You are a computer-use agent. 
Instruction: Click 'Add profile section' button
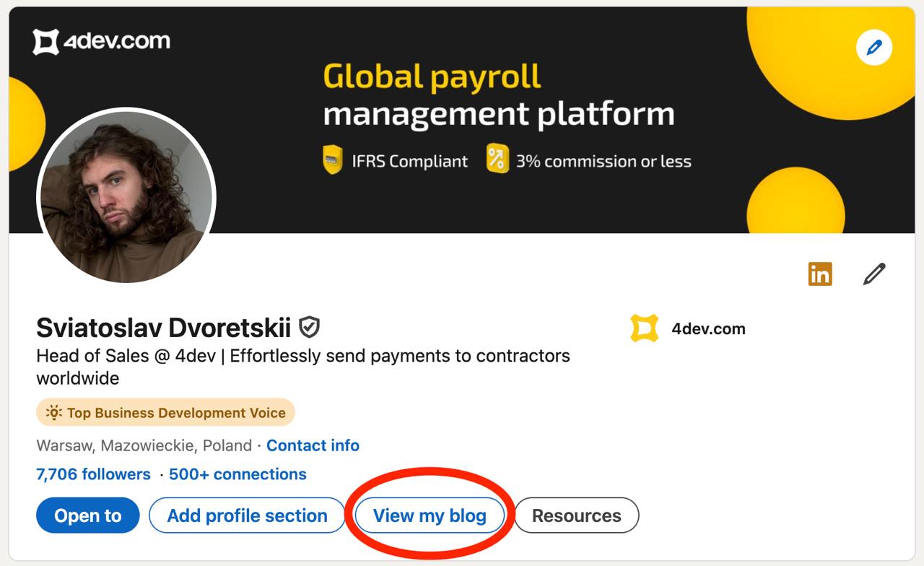pyautogui.click(x=247, y=515)
